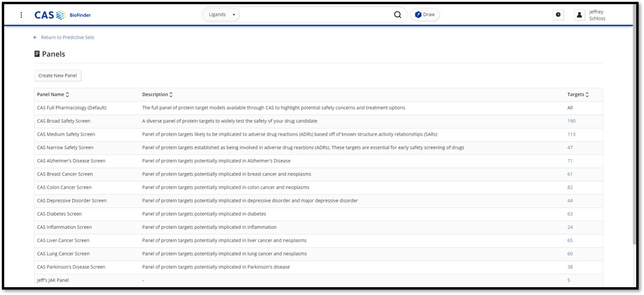This screenshot has height=295, width=644.
Task: Open 44 targets for Depressive Disorder Screen
Action: (x=570, y=201)
